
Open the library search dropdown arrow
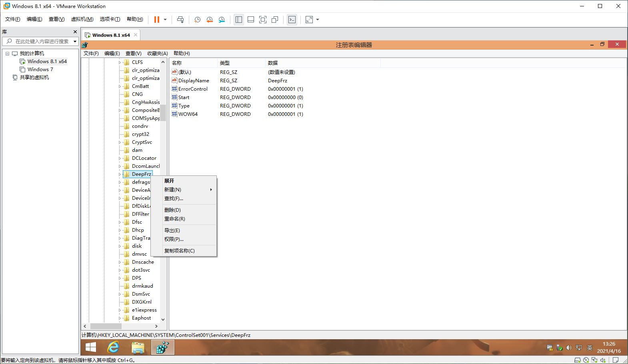[x=75, y=41]
